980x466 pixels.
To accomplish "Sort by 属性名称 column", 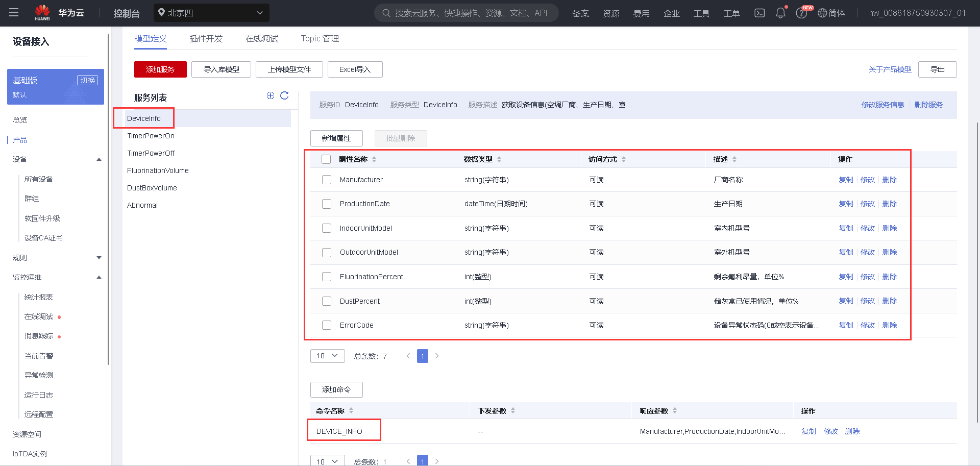I will pyautogui.click(x=374, y=159).
